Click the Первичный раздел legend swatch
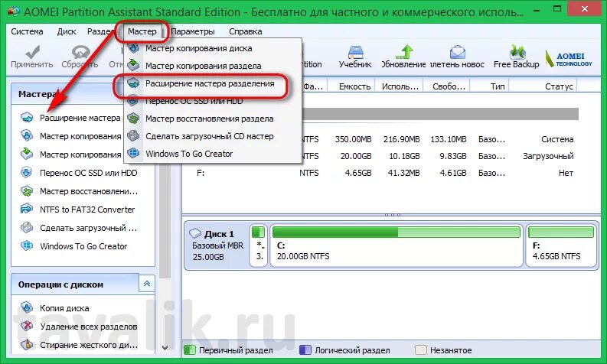The height and width of the screenshot is (364, 607). (x=190, y=350)
